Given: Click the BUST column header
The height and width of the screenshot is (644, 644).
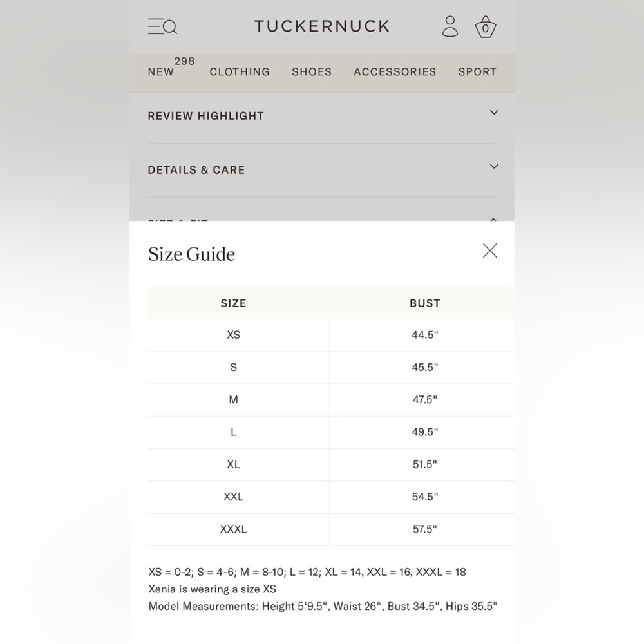Looking at the screenshot, I should tap(424, 303).
